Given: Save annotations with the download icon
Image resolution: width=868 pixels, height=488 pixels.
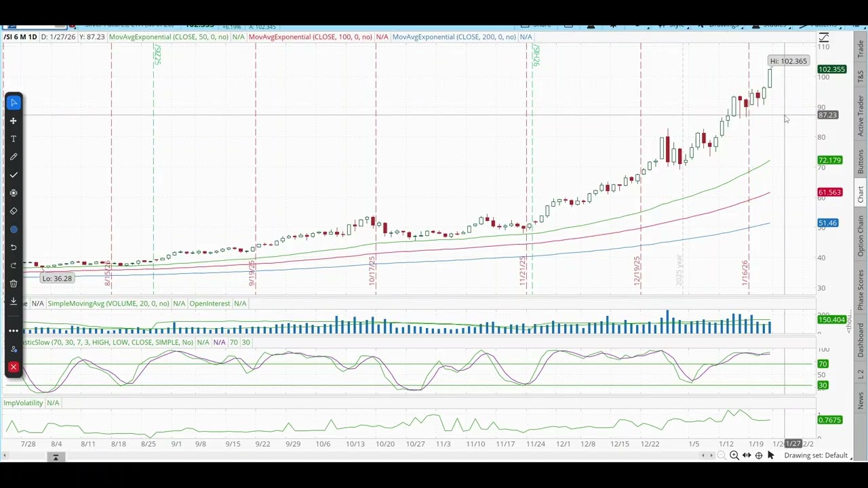Looking at the screenshot, I should pos(14,301).
